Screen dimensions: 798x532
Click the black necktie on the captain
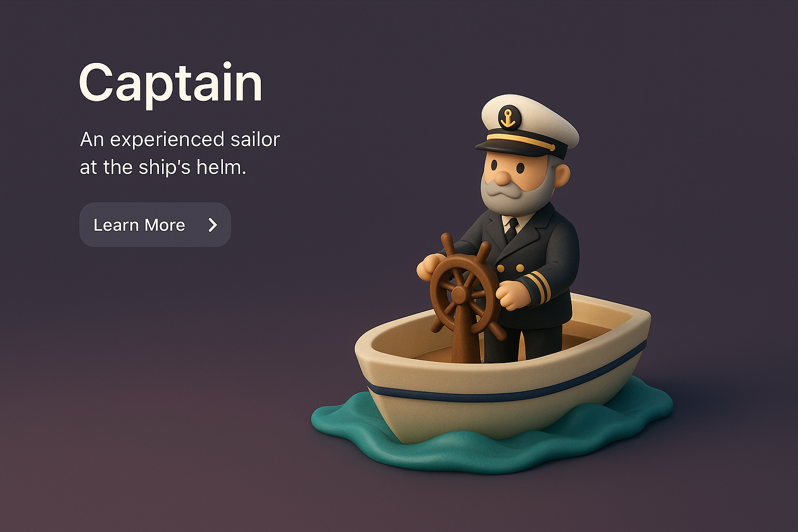512,231
